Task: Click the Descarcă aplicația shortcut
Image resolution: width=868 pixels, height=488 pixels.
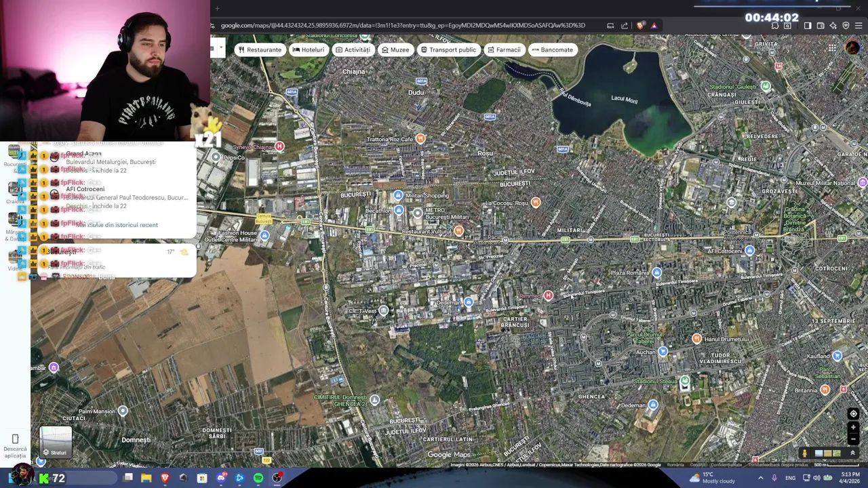Action: (15, 447)
